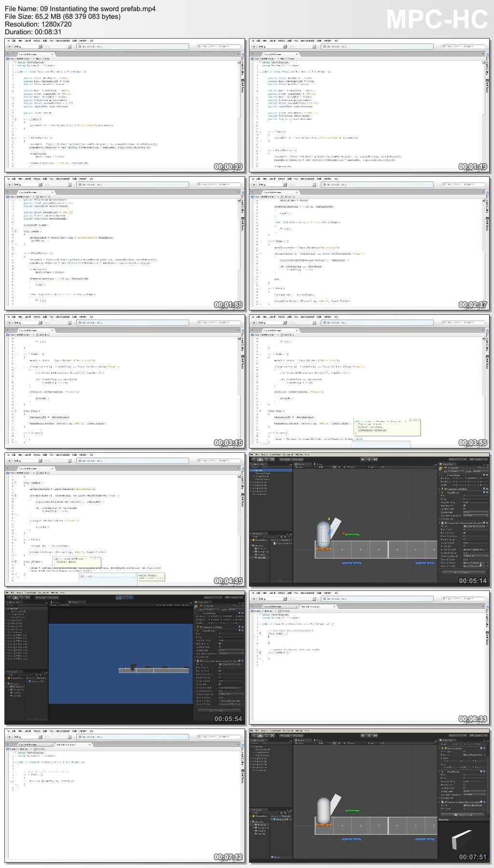
Task: Open Collision Detection dropdown in 00:05:14 frame
Action: (x=475, y=516)
